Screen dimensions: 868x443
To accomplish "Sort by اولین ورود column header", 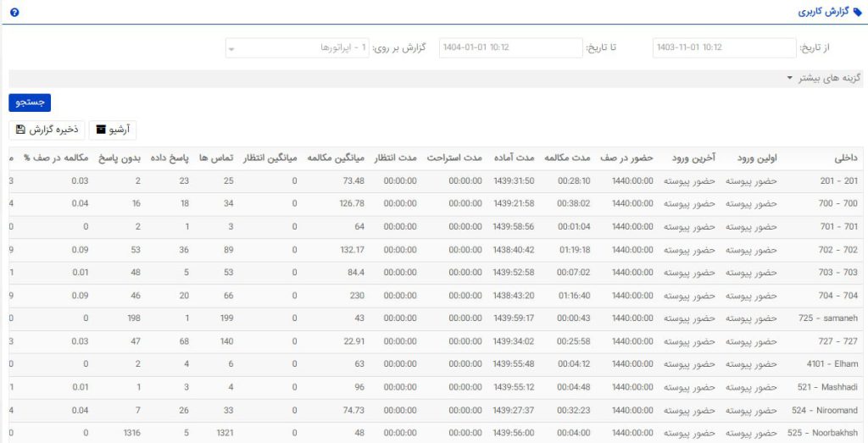I will [x=757, y=158].
